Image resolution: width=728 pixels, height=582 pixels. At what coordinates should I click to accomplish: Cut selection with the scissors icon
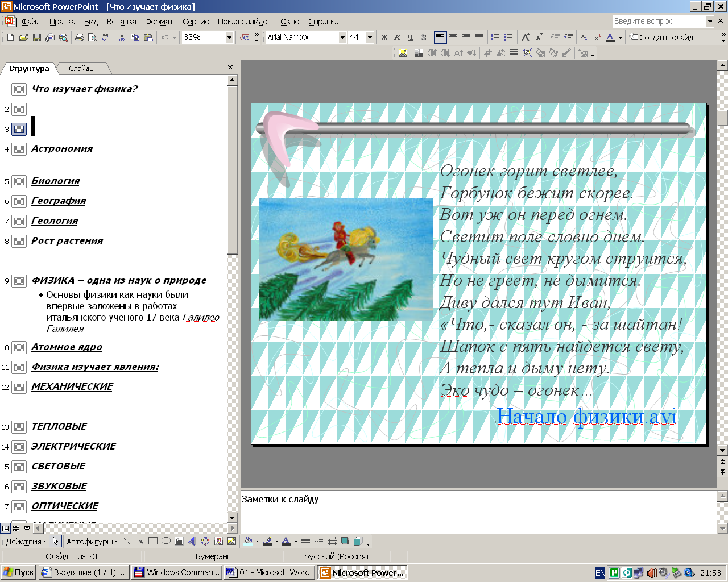(122, 38)
